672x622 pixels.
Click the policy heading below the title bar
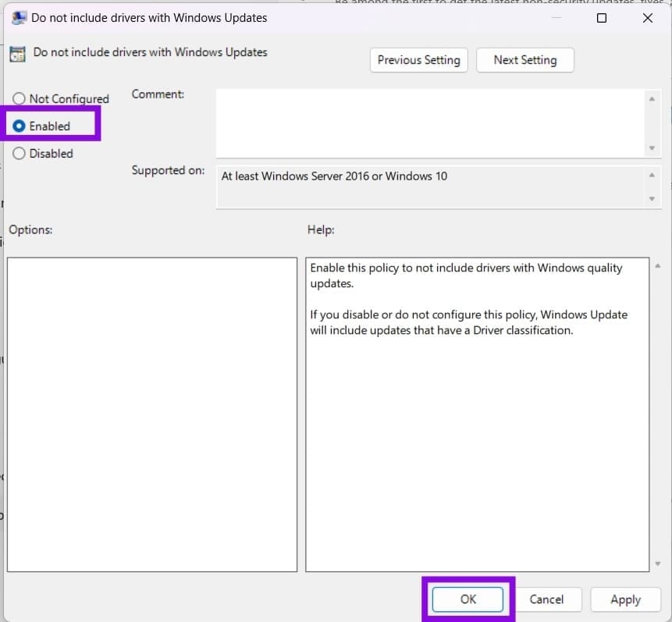point(150,52)
